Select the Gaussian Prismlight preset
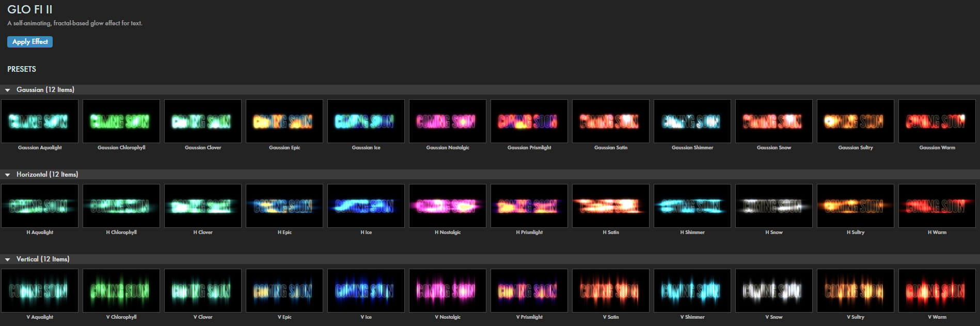 pos(529,121)
